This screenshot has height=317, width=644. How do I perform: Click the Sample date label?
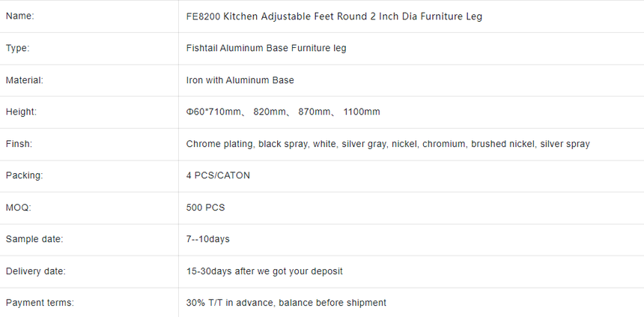34,239
